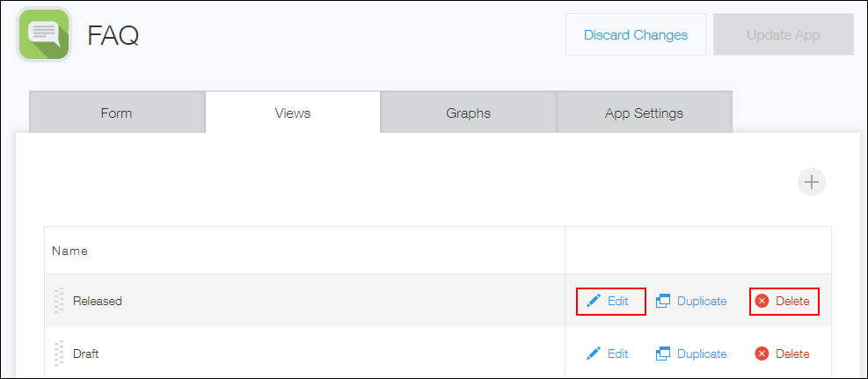Switch to the Form tab
The width and height of the screenshot is (868, 379).
116,113
